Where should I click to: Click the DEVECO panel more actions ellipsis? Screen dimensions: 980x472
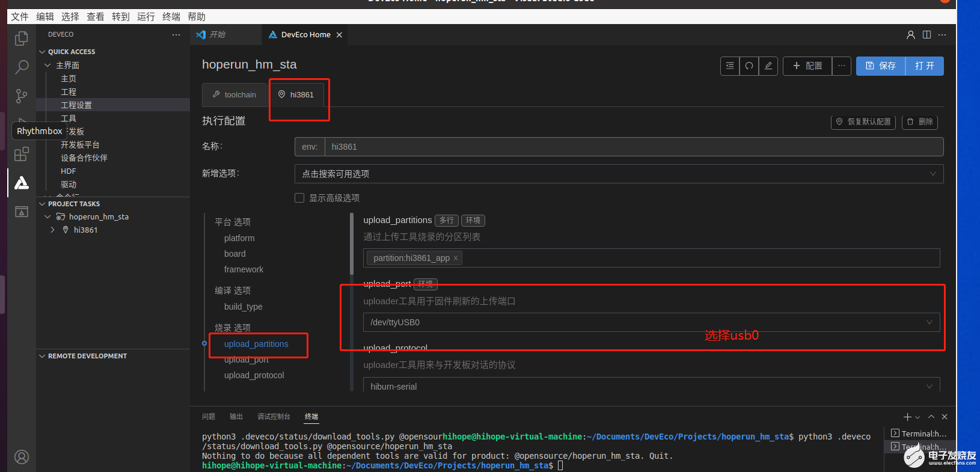pos(176,35)
